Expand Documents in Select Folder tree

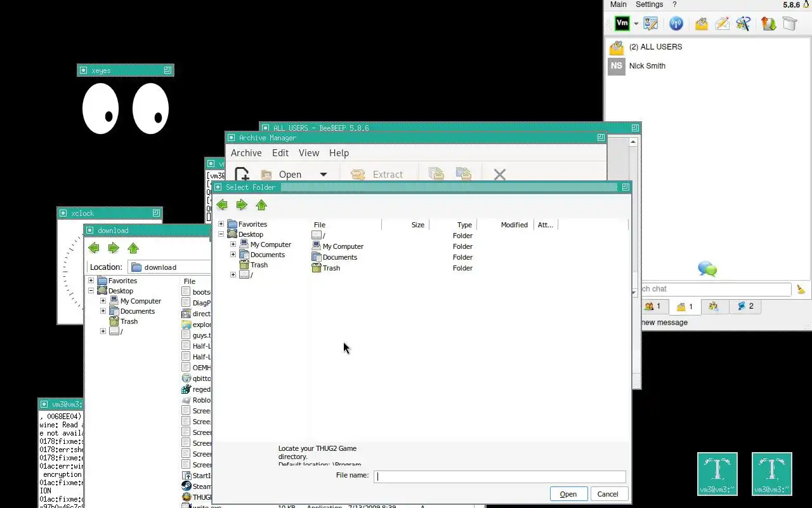point(233,255)
